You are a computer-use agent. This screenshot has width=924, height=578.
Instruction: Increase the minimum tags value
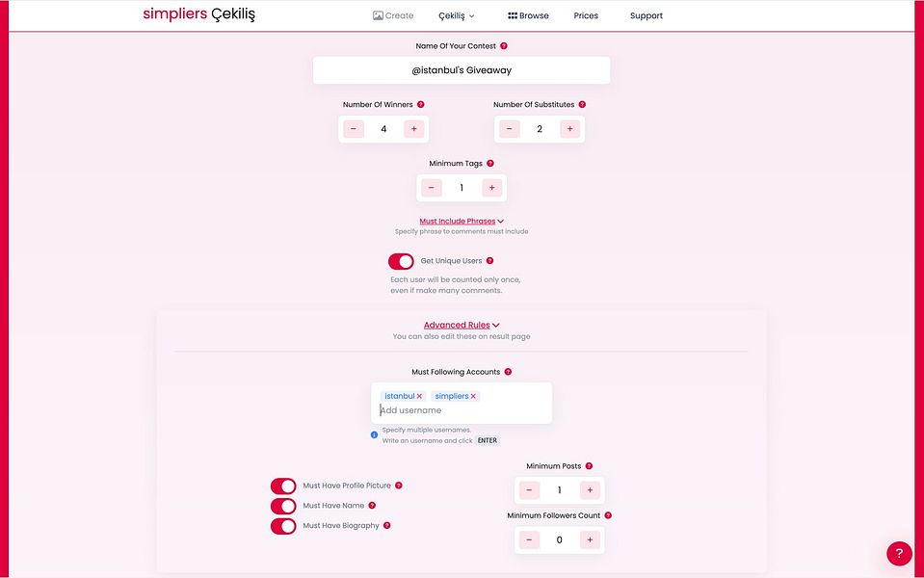point(492,188)
